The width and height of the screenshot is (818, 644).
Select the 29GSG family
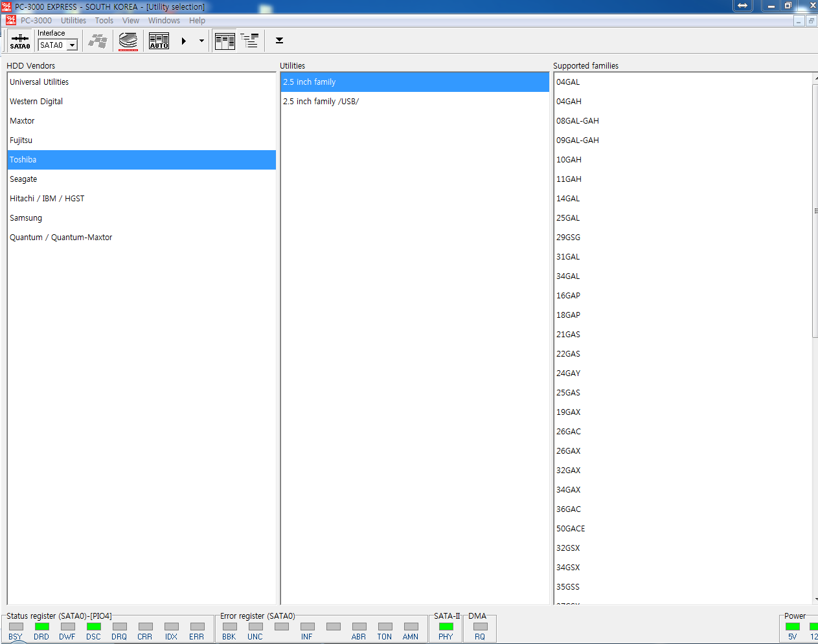coord(683,238)
